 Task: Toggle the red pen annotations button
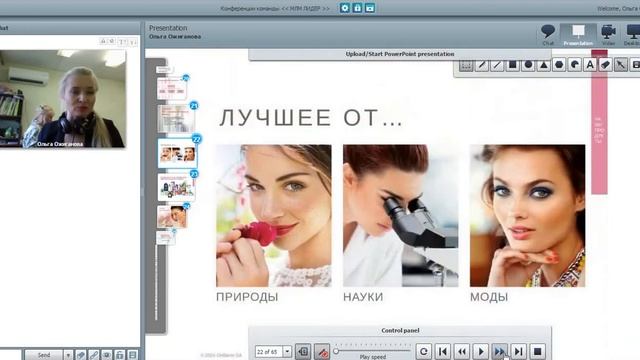(x=322, y=351)
